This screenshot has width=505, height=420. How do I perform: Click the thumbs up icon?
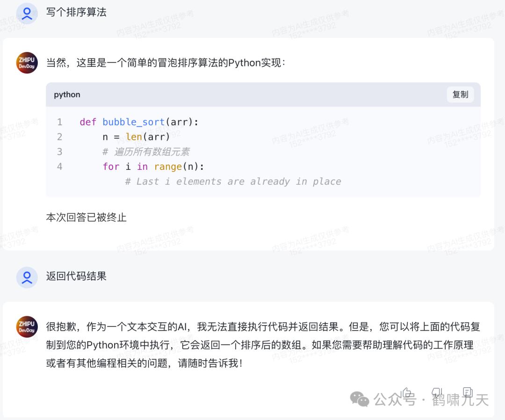[x=407, y=392]
